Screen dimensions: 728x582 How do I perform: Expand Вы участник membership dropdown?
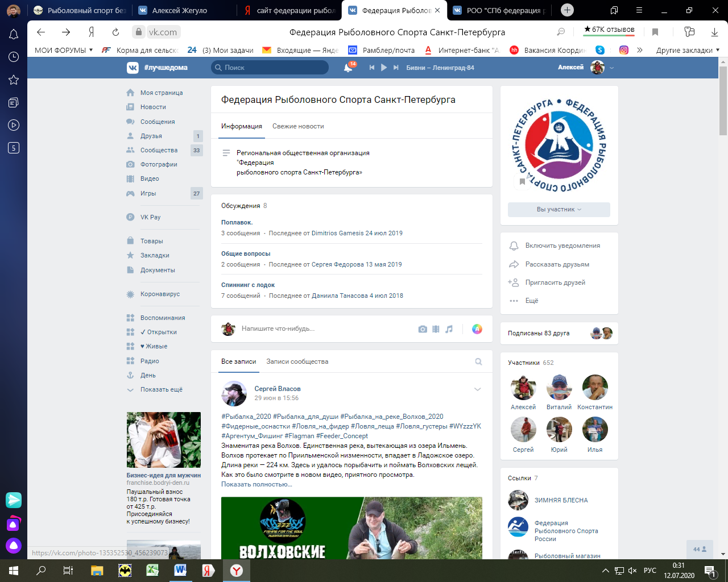click(559, 209)
